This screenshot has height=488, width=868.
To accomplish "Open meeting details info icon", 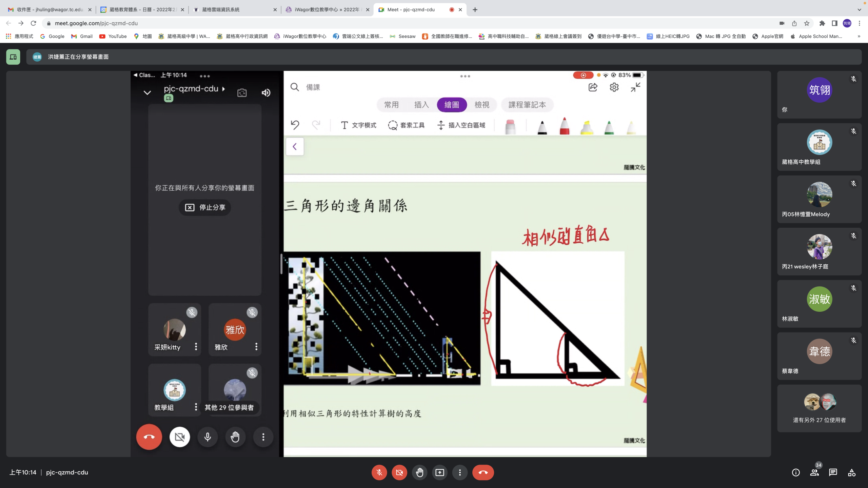I will [x=796, y=472].
